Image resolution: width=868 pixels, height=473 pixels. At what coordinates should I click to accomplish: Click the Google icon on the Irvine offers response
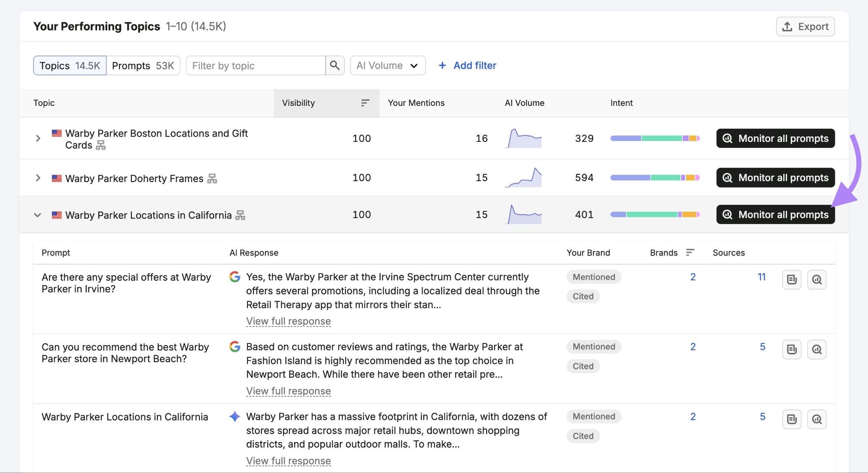point(235,277)
